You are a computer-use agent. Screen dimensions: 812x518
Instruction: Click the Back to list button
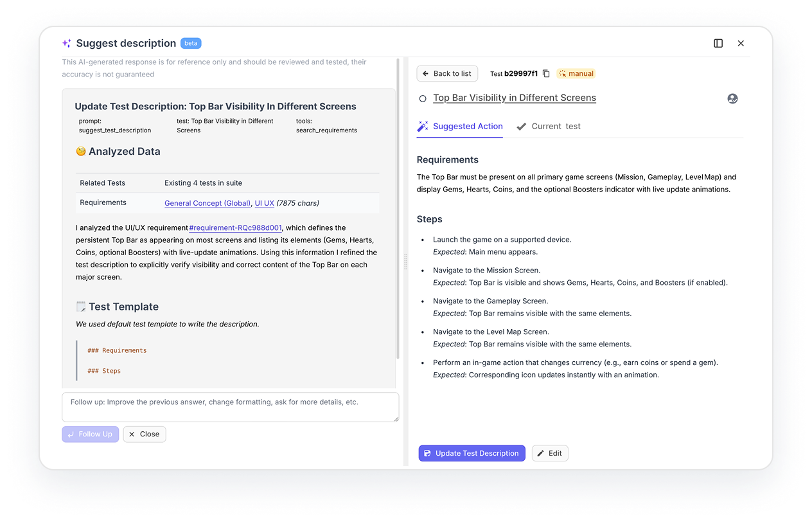(447, 74)
